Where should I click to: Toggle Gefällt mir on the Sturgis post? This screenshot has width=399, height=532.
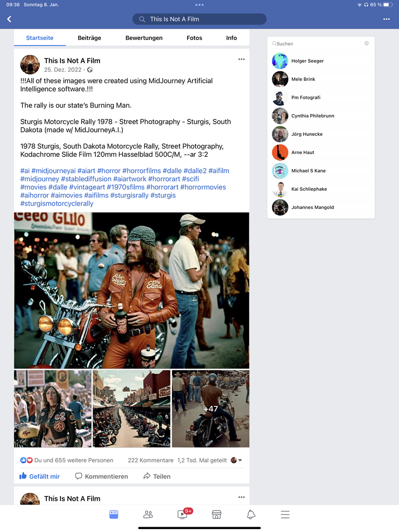[39, 476]
